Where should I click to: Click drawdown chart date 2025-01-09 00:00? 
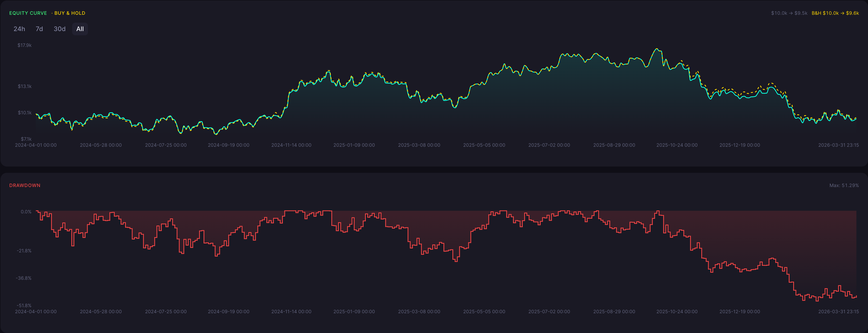coord(354,311)
